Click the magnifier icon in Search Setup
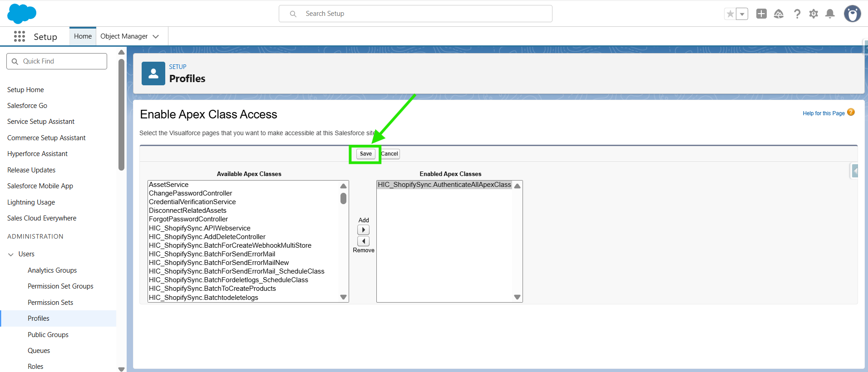The height and width of the screenshot is (372, 868). (x=293, y=14)
